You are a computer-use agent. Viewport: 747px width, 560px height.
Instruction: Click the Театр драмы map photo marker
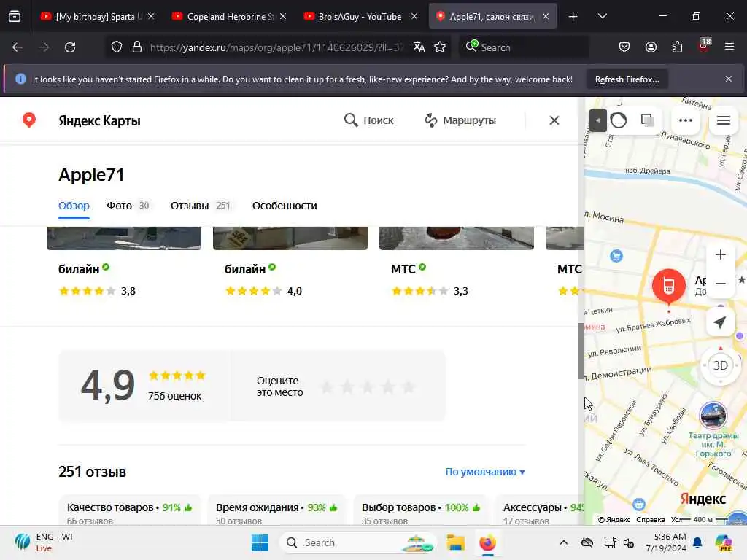point(713,415)
